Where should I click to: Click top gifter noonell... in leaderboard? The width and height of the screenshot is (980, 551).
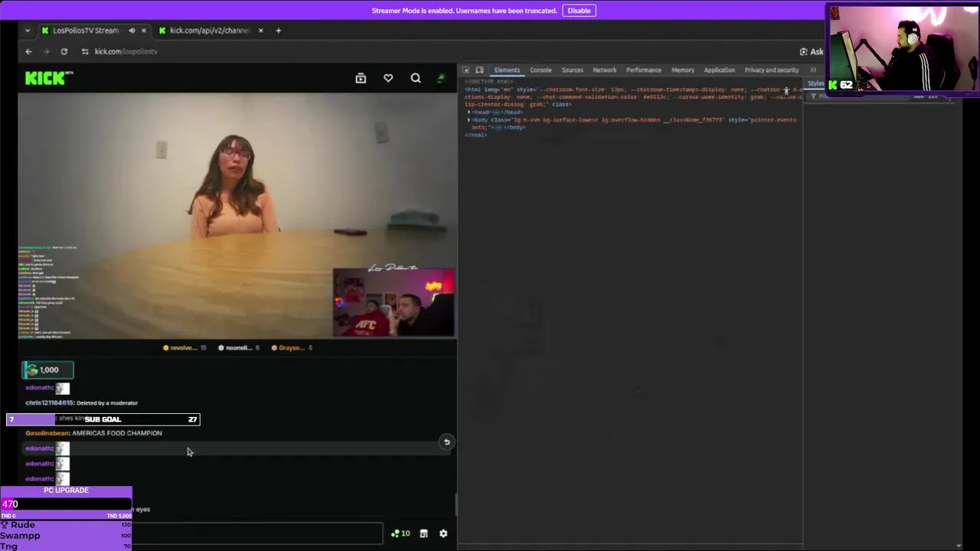[x=238, y=347]
